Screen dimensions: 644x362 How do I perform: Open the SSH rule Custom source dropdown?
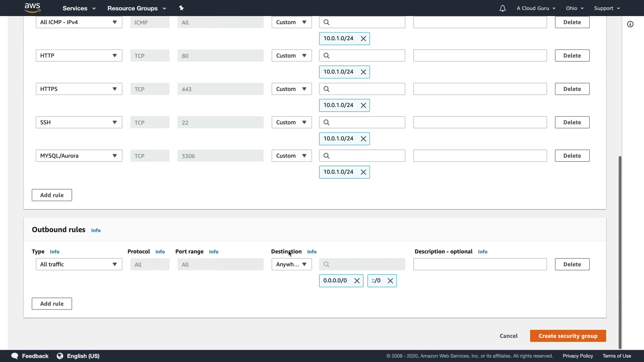291,122
